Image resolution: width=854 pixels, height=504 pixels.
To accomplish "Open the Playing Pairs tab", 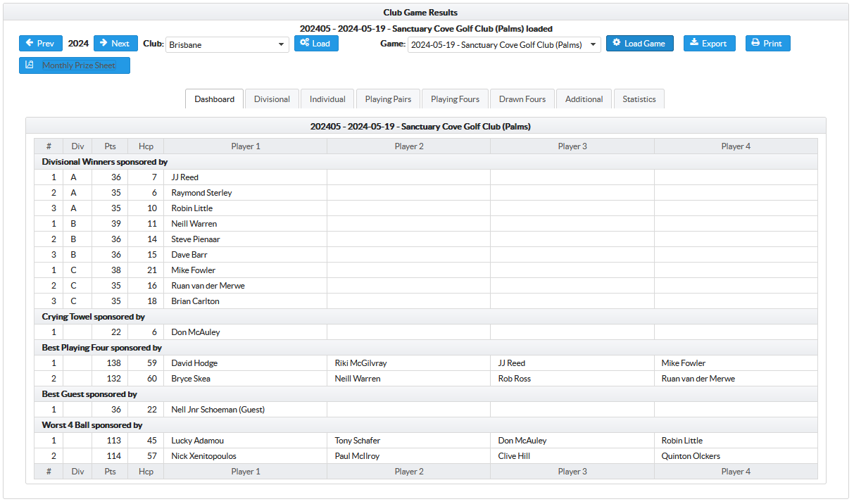I will pyautogui.click(x=388, y=99).
